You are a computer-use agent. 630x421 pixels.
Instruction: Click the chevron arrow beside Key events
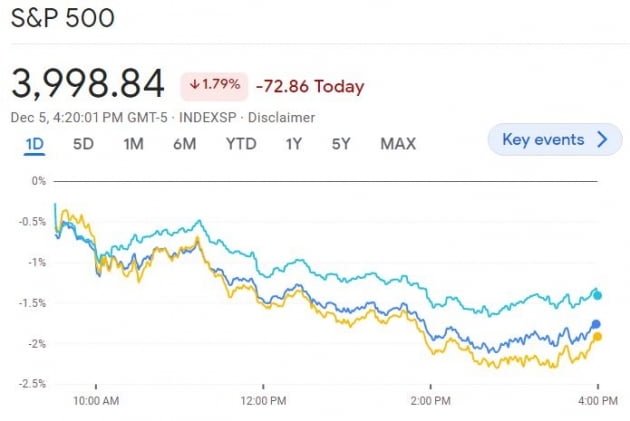coord(602,140)
